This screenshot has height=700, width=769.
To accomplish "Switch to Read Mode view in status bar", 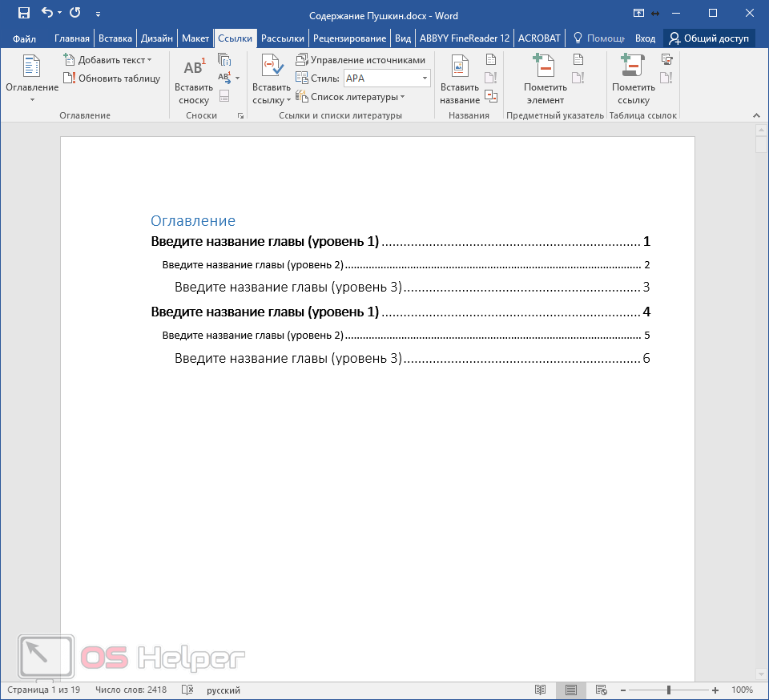I will click(541, 690).
